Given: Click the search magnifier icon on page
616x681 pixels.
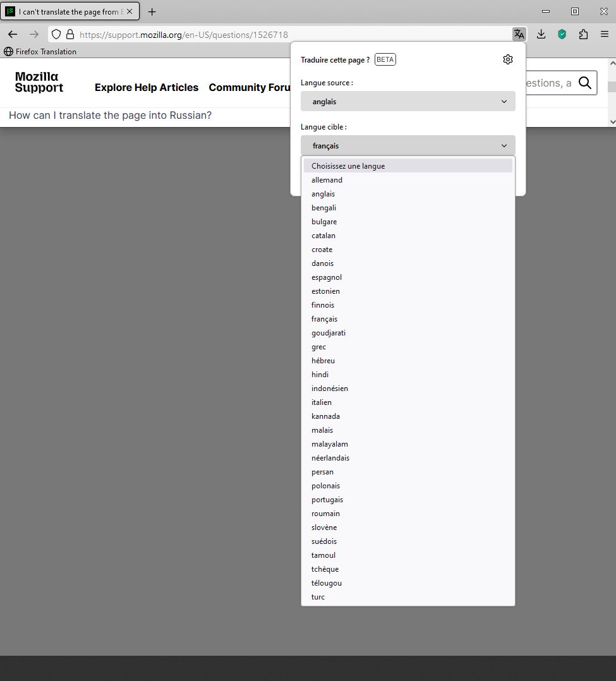Looking at the screenshot, I should (x=585, y=83).
